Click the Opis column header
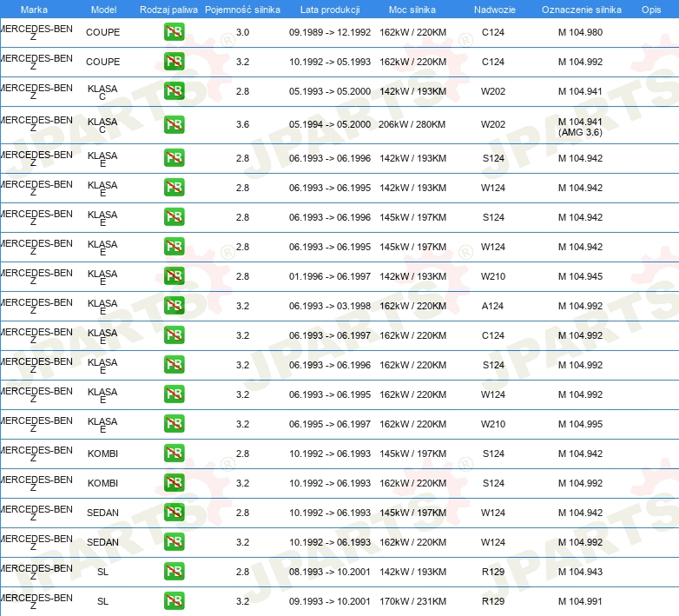 coord(650,10)
